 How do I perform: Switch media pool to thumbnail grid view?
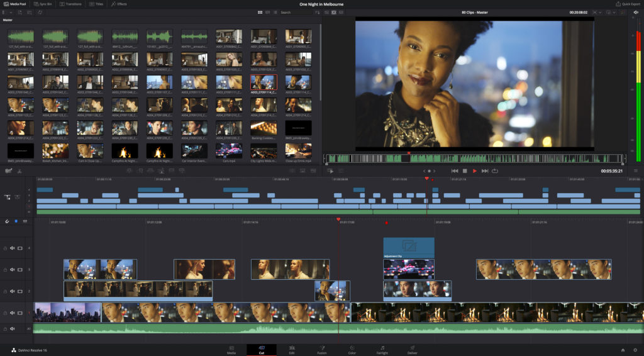[x=260, y=13]
